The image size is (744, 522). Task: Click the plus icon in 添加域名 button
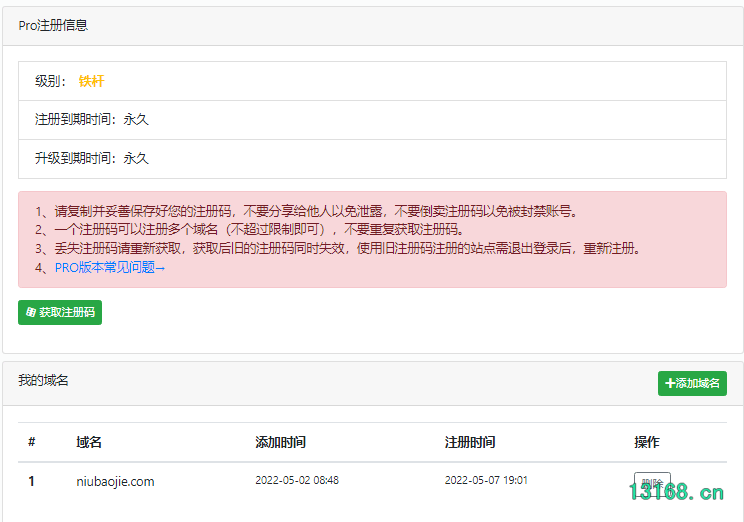coord(670,383)
